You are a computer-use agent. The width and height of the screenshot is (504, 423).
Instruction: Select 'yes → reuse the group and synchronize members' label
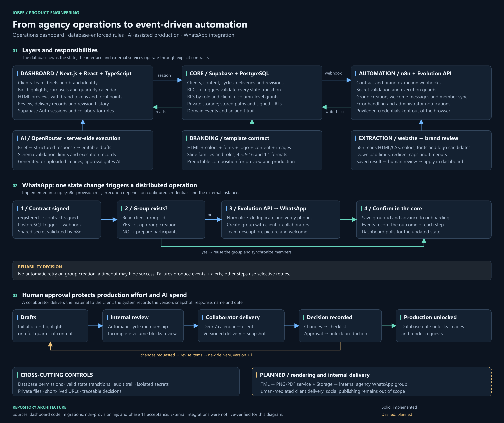coord(246,252)
